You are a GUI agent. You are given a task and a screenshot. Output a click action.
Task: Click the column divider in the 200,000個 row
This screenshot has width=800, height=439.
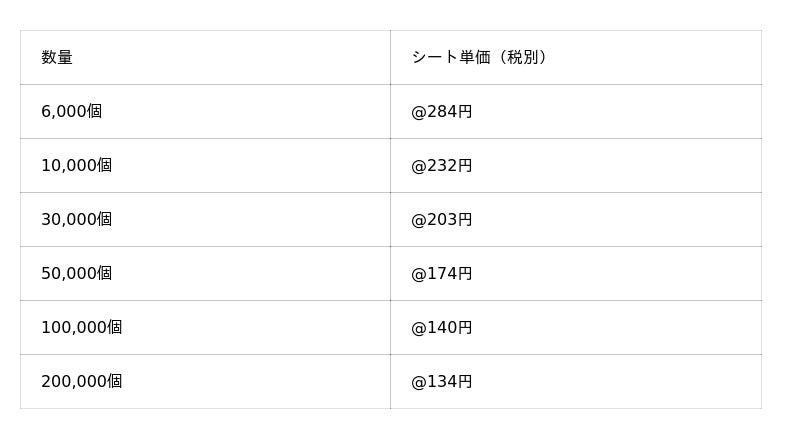(x=390, y=382)
